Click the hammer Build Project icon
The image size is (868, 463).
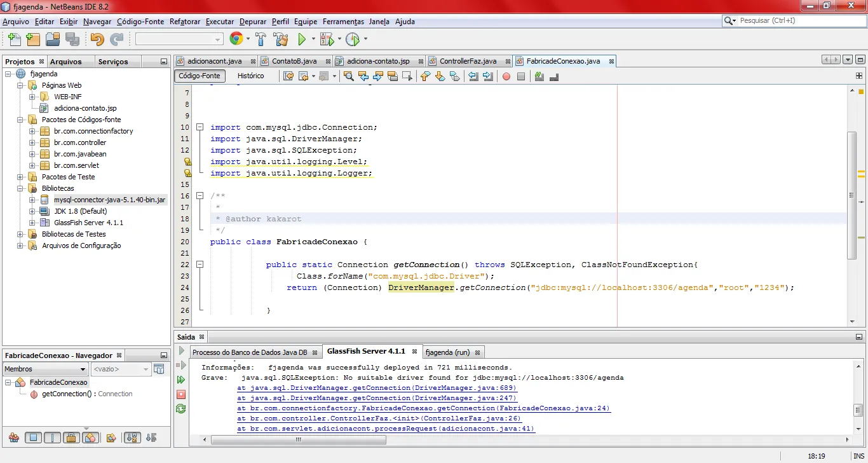click(261, 39)
